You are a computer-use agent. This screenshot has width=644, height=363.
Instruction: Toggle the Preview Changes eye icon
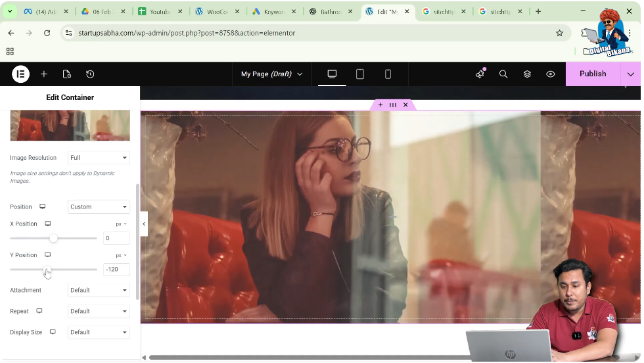coord(551,74)
